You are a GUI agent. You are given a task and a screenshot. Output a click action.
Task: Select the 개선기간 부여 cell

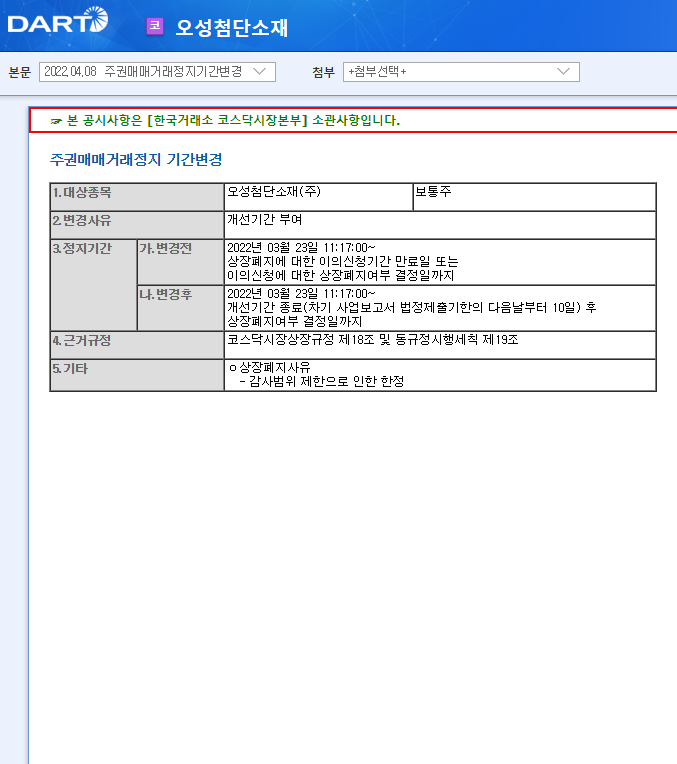point(440,225)
